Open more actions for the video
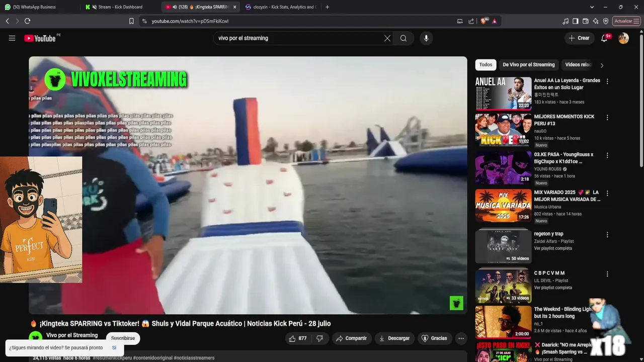 [461, 338]
